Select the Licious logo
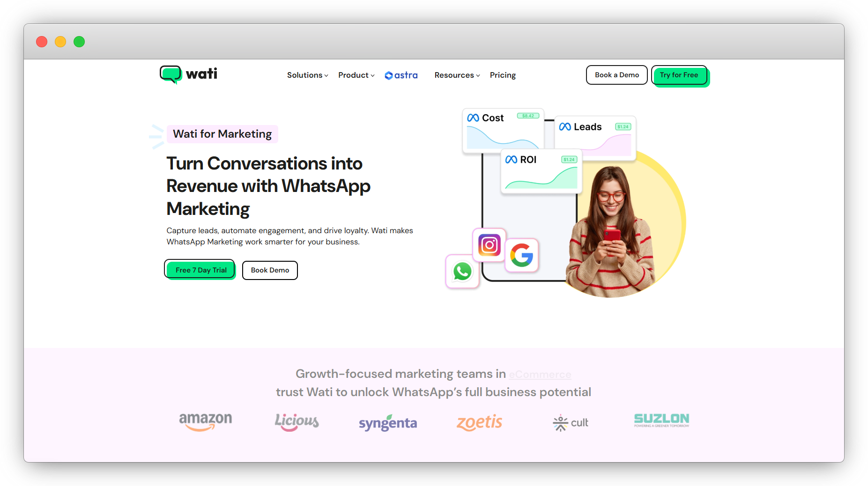 click(297, 421)
